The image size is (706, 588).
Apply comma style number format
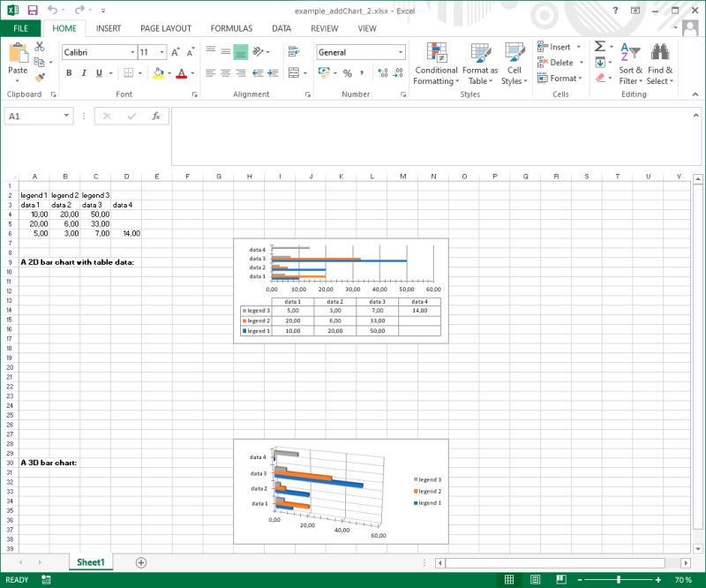tap(362, 73)
